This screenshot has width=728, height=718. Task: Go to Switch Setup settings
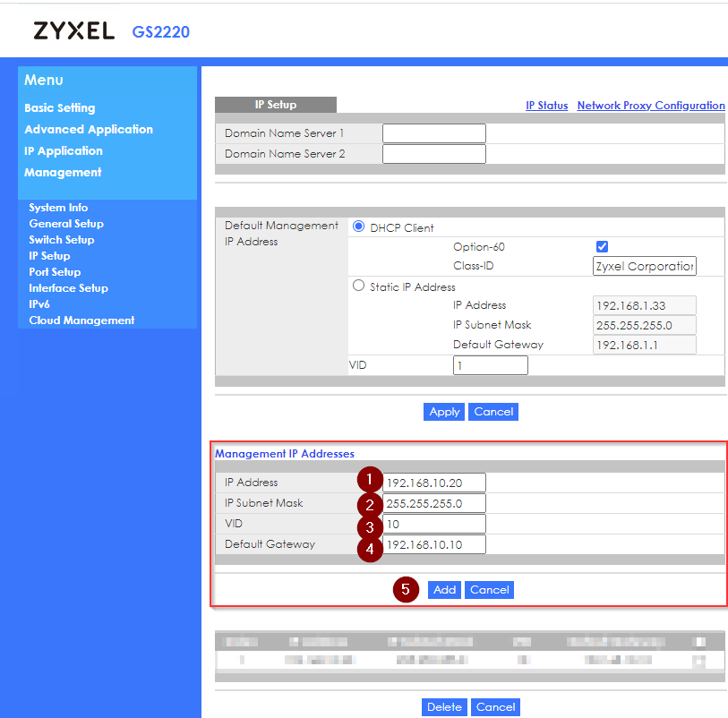click(x=61, y=239)
